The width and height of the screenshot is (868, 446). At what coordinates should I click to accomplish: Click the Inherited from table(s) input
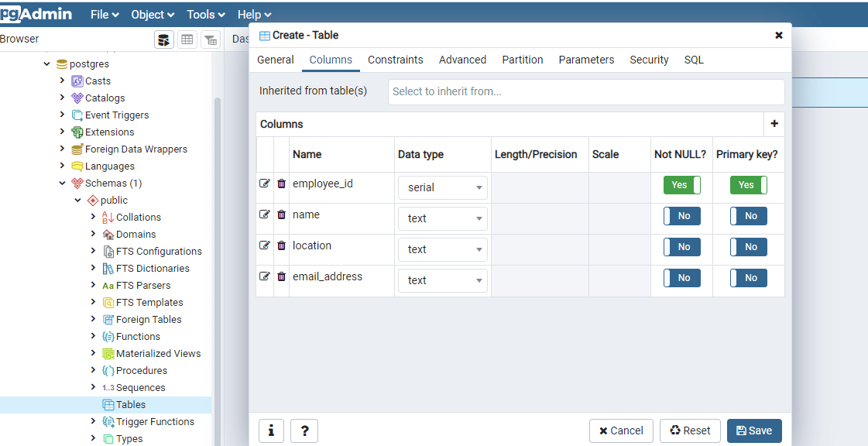pyautogui.click(x=586, y=92)
